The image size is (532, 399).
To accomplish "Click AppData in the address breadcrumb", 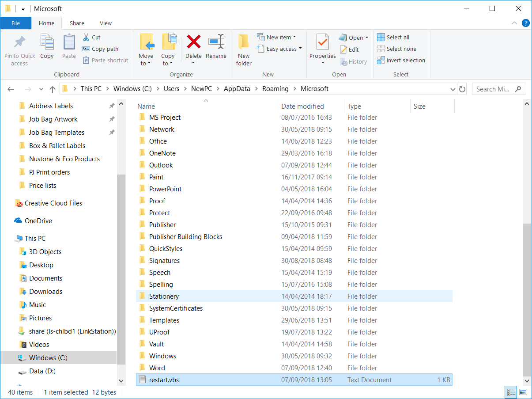I will pos(237,88).
